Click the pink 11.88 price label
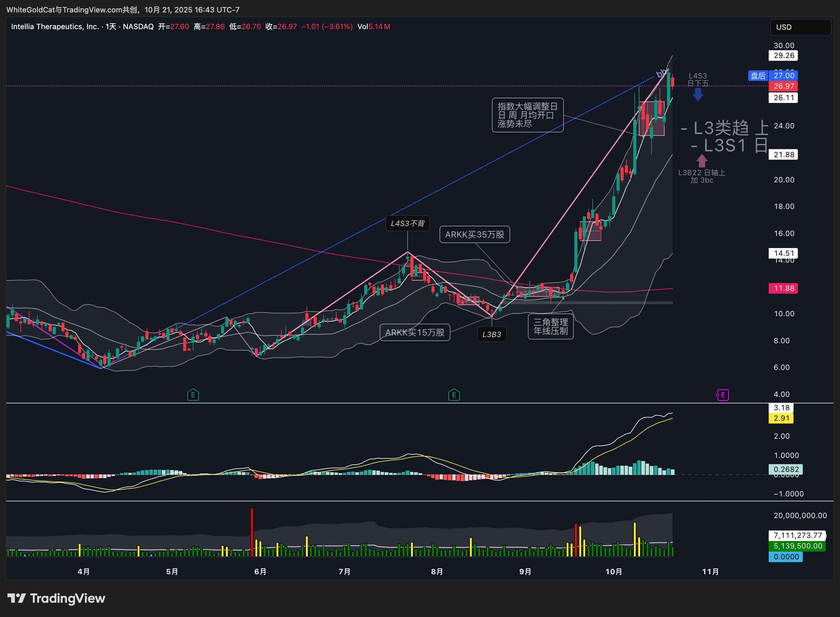The height and width of the screenshot is (617, 840). [783, 288]
